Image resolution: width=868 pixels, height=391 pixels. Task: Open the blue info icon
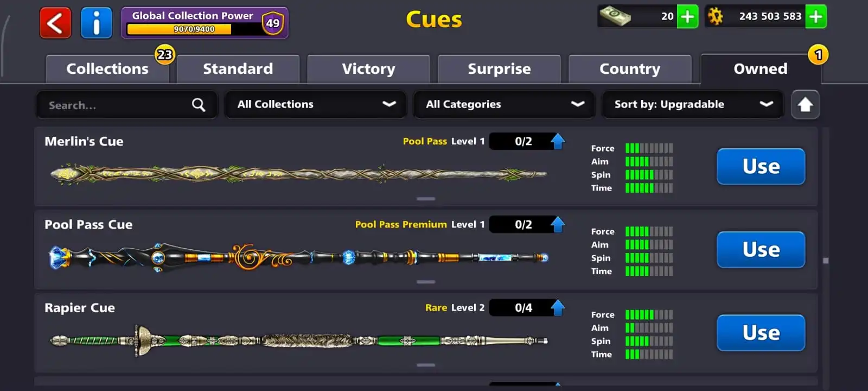coord(97,23)
